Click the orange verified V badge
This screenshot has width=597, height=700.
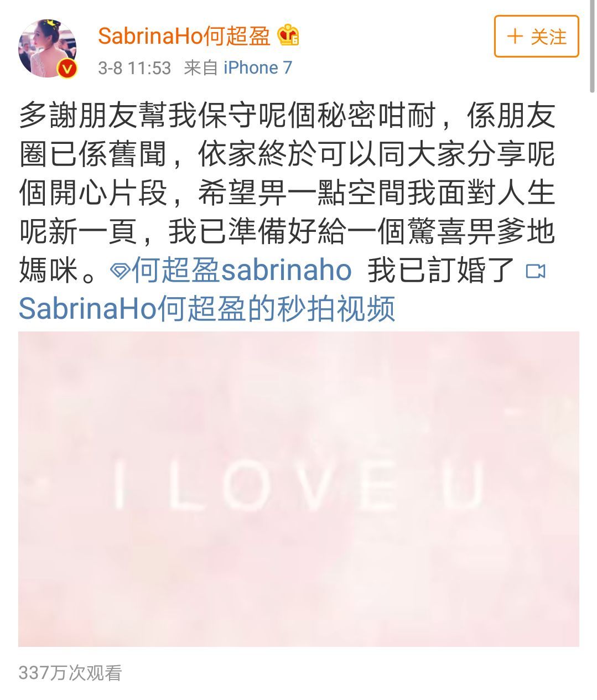(x=68, y=69)
